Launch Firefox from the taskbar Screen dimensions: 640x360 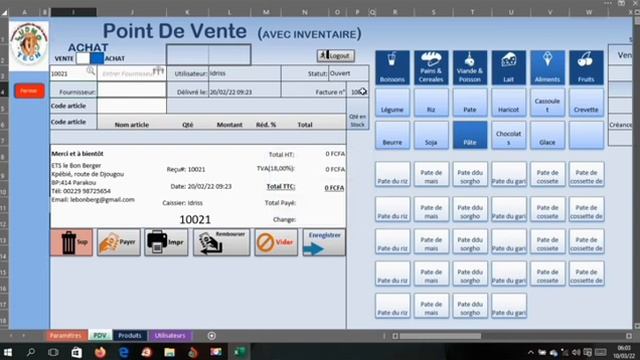pyautogui.click(x=100, y=352)
